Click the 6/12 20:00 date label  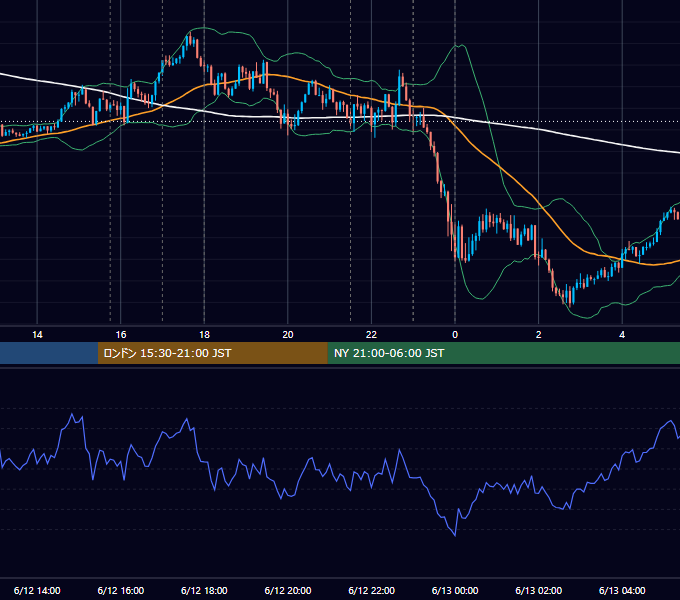(x=288, y=590)
